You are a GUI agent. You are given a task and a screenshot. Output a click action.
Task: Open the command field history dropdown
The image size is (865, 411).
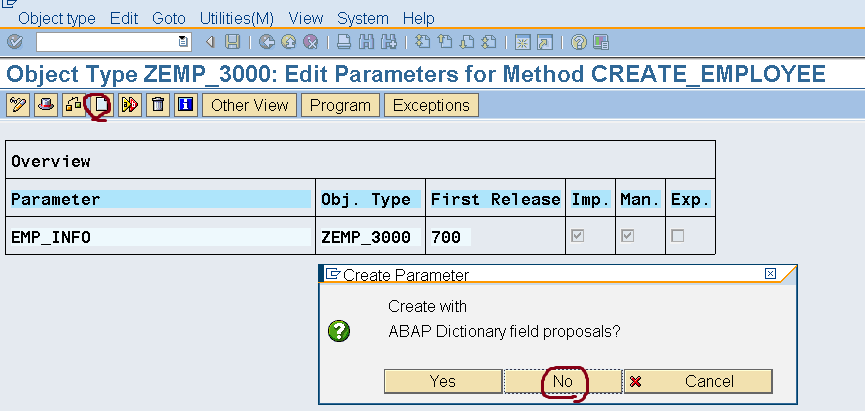(x=183, y=42)
